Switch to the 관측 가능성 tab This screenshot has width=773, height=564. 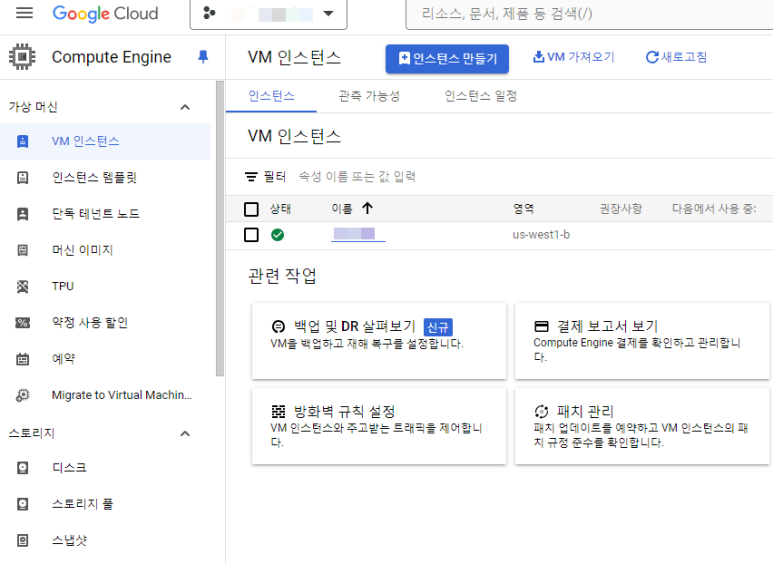[x=369, y=96]
